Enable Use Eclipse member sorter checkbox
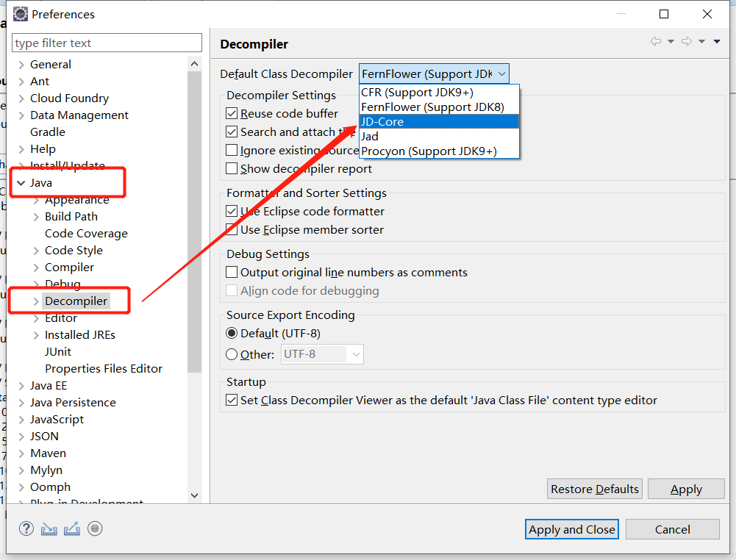Viewport: 736px width, 560px height. coord(232,229)
